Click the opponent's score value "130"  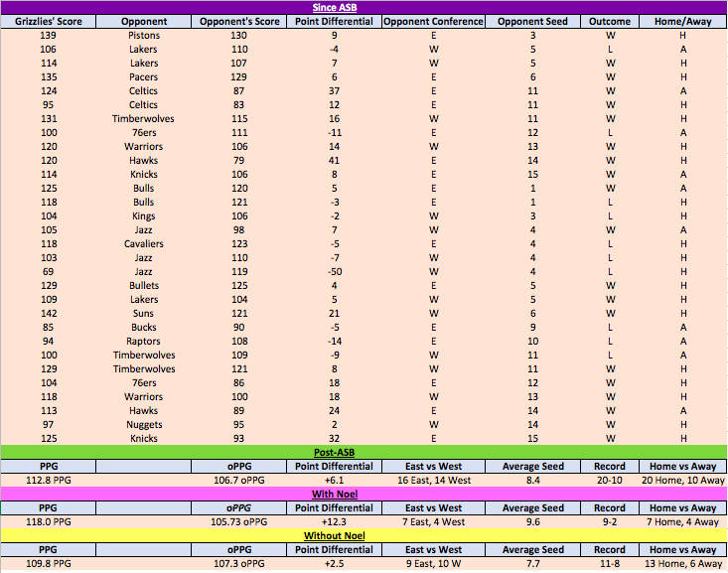pos(239,36)
